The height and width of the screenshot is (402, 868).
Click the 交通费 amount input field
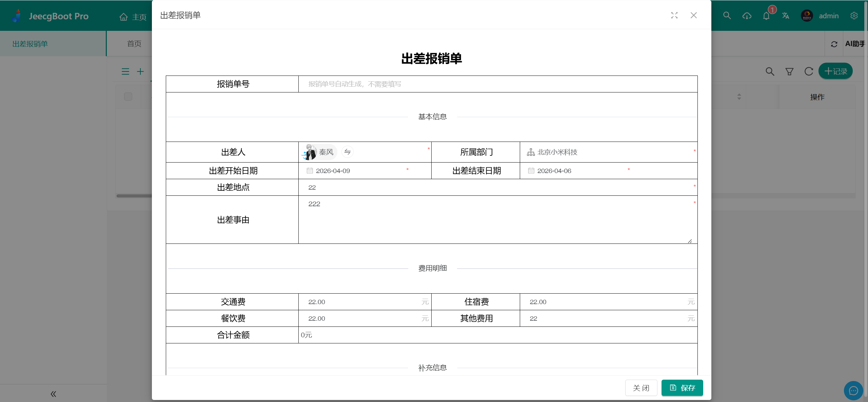coord(359,302)
